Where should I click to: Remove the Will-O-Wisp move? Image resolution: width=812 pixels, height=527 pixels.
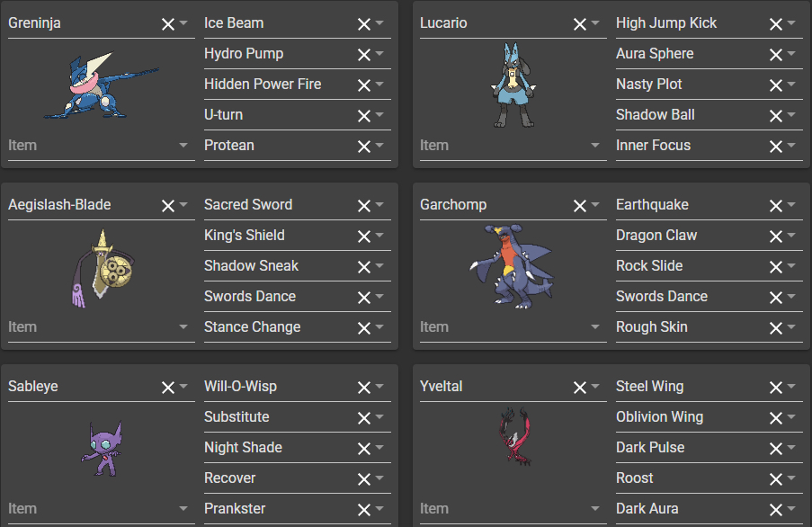(364, 387)
